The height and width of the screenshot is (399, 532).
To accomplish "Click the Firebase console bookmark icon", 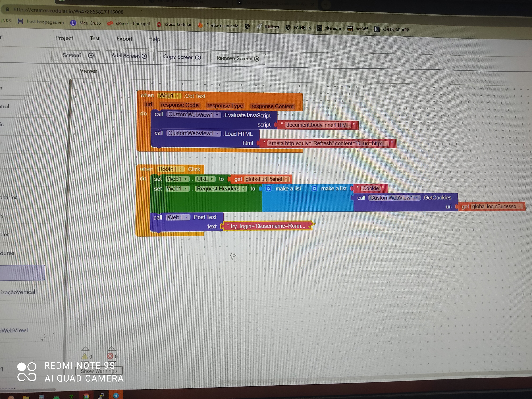I will [x=200, y=25].
